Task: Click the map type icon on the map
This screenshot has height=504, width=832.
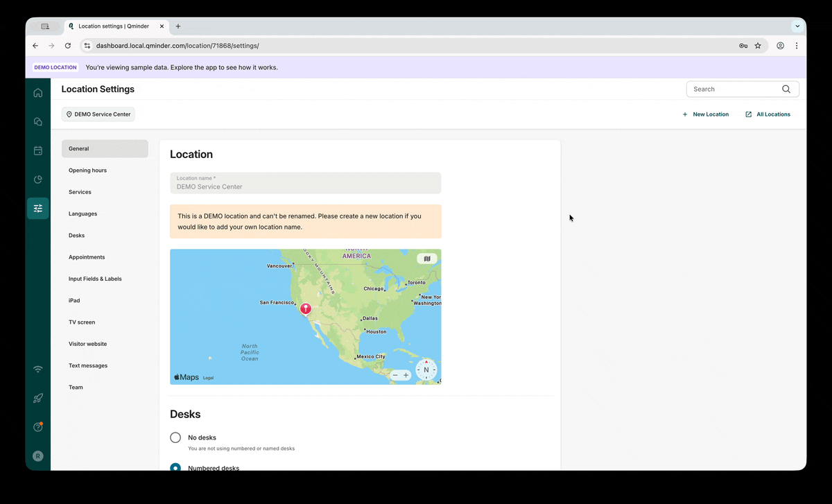Action: click(x=427, y=259)
